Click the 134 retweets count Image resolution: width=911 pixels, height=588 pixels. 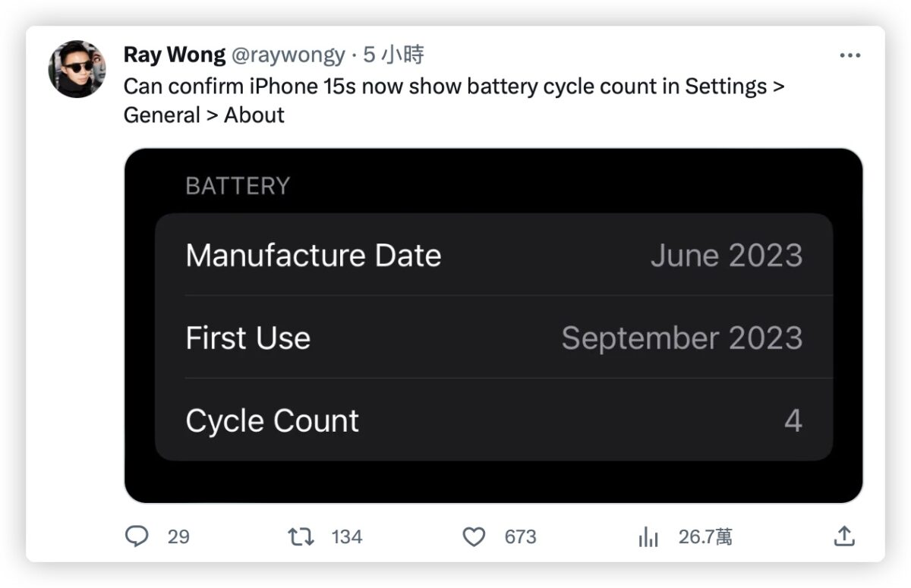(347, 537)
